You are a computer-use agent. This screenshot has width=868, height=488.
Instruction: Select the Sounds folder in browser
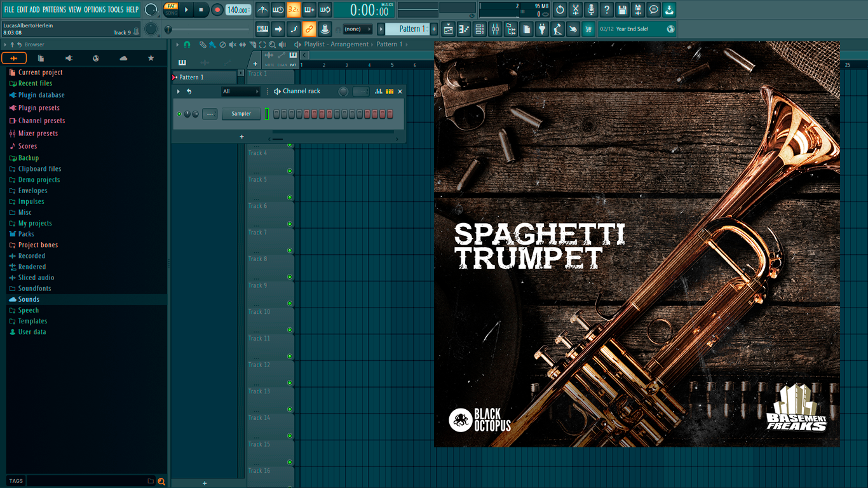[x=29, y=299]
